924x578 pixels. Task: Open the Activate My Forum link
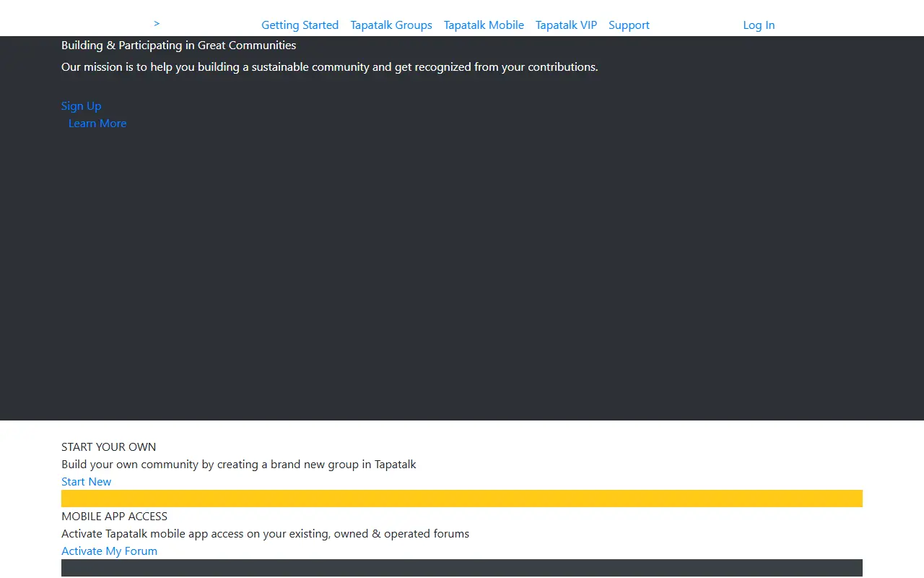109,551
